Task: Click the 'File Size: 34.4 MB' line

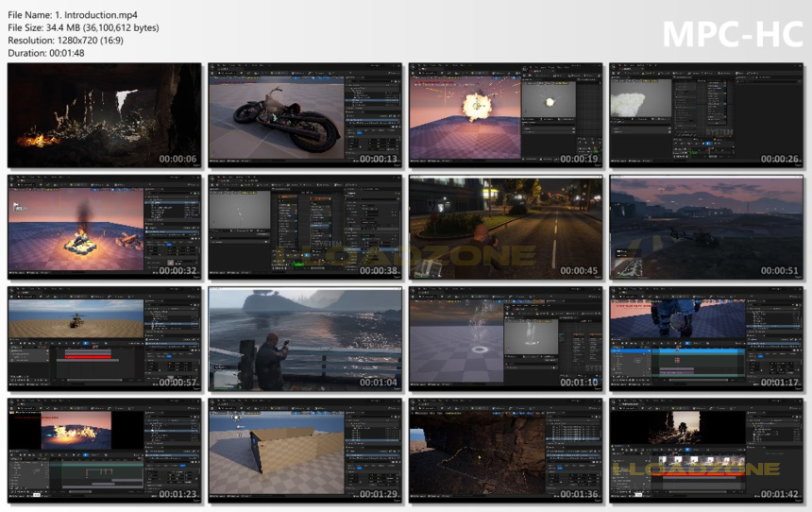Action: tap(83, 27)
